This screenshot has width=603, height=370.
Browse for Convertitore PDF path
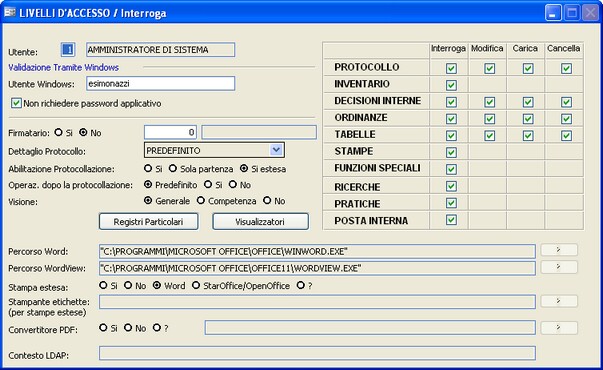point(559,328)
